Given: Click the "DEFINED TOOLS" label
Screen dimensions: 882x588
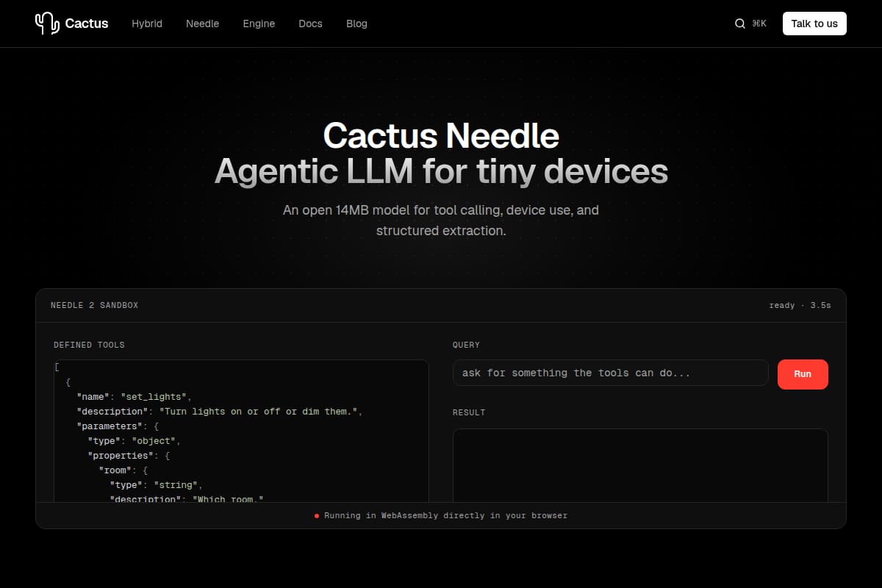Looking at the screenshot, I should pyautogui.click(x=89, y=345).
